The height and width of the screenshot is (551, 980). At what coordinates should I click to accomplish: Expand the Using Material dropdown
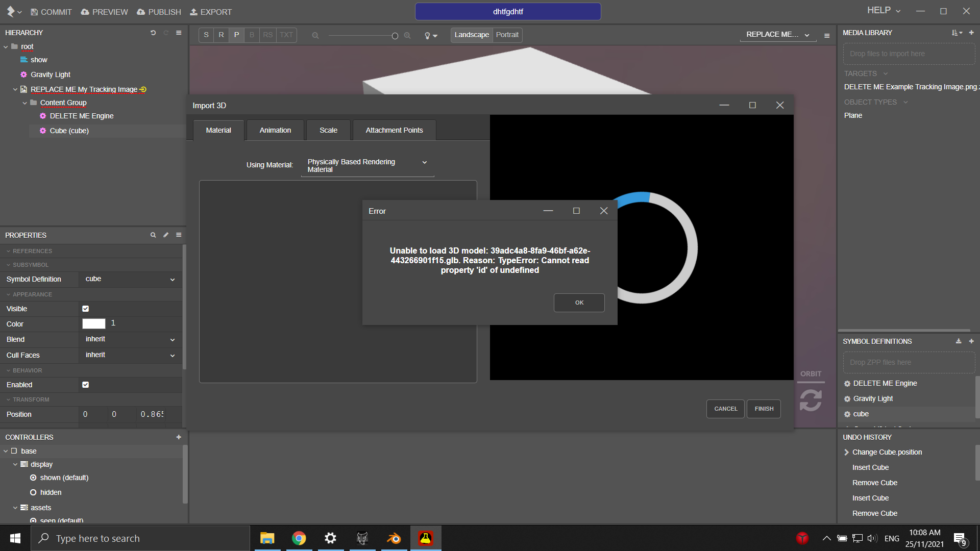[367, 165]
